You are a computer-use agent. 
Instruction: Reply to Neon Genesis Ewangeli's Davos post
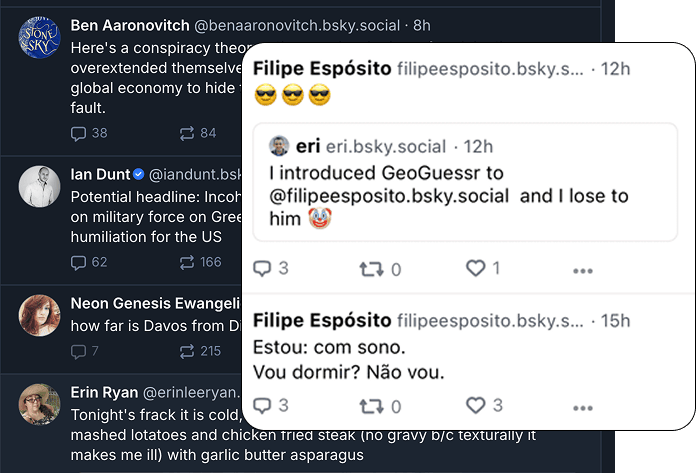(x=79, y=351)
